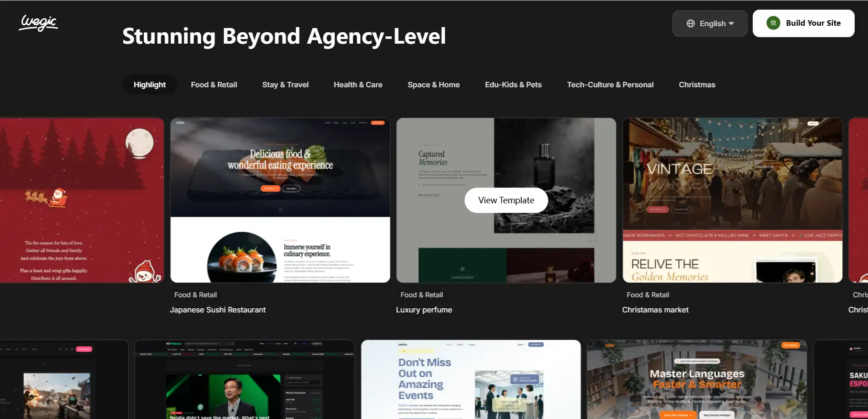
Task: Open the Stay & Travel tab
Action: pos(285,85)
